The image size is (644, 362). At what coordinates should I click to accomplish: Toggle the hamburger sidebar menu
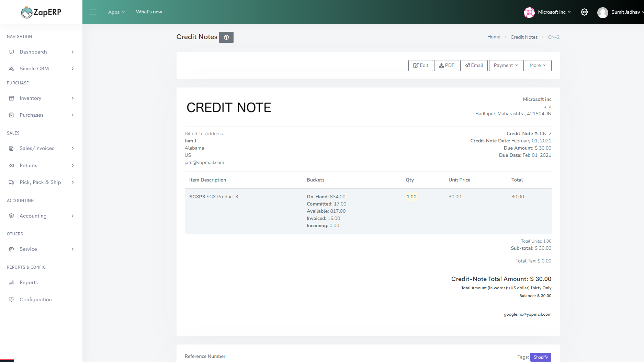pyautogui.click(x=93, y=12)
